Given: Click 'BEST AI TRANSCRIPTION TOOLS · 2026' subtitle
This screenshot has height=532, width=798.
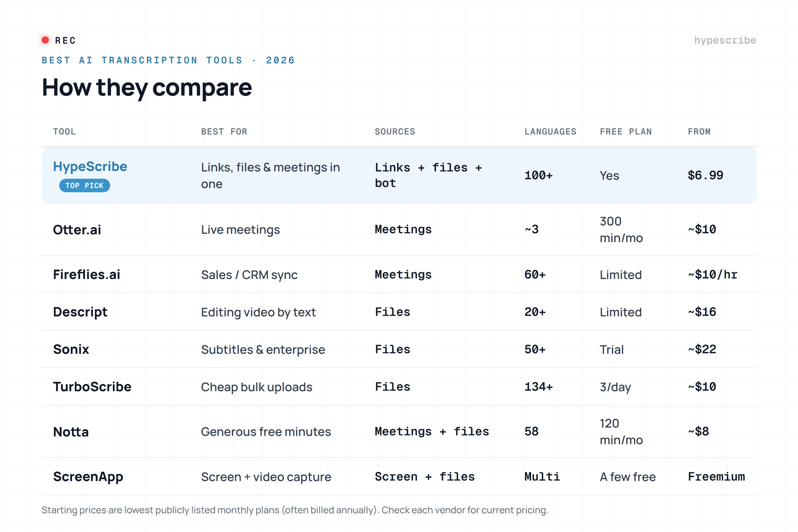Looking at the screenshot, I should (x=168, y=60).
